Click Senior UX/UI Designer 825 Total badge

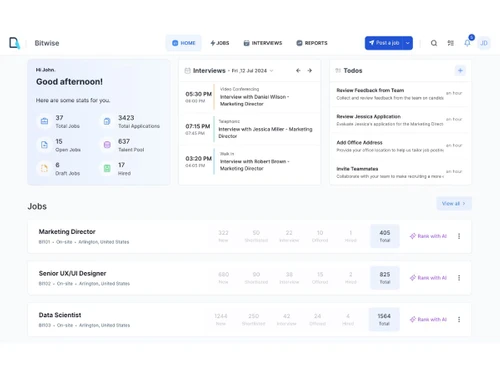385,278
